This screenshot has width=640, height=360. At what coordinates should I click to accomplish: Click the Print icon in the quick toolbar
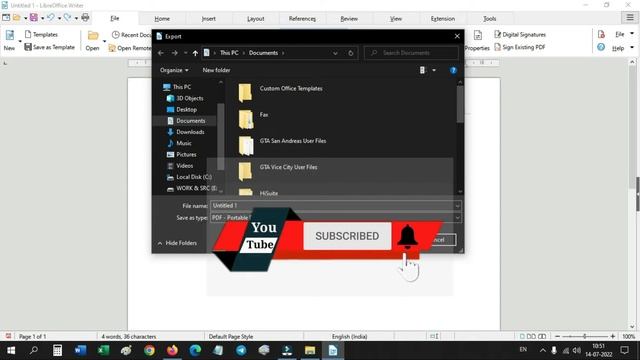85,17
